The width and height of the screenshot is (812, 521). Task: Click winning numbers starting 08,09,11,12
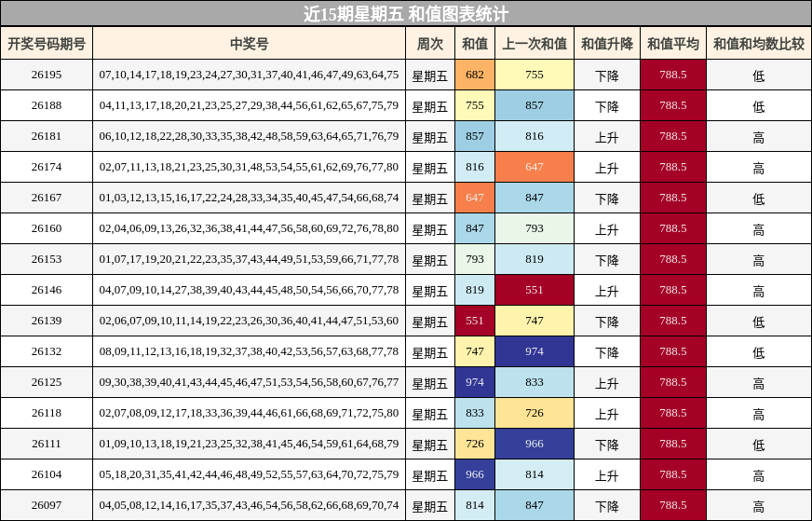click(x=249, y=351)
